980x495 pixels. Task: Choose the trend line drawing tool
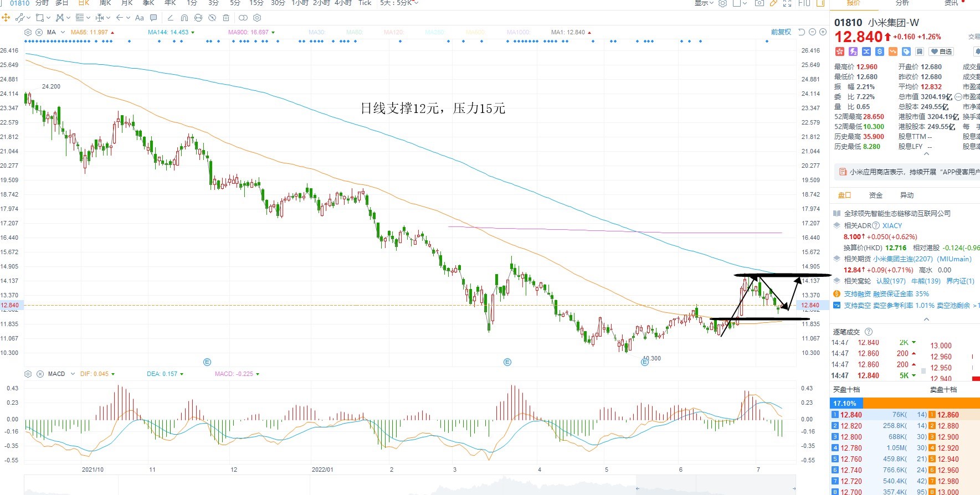coord(20,18)
